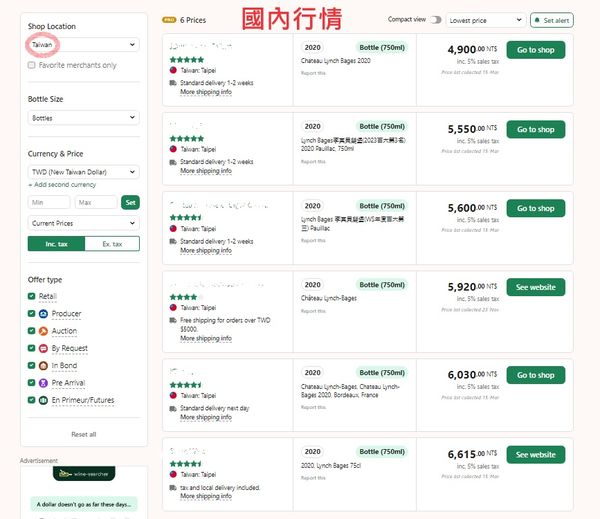600x519 pixels.
Task: Go to shop for 4,900 NT$ offer
Action: [536, 50]
